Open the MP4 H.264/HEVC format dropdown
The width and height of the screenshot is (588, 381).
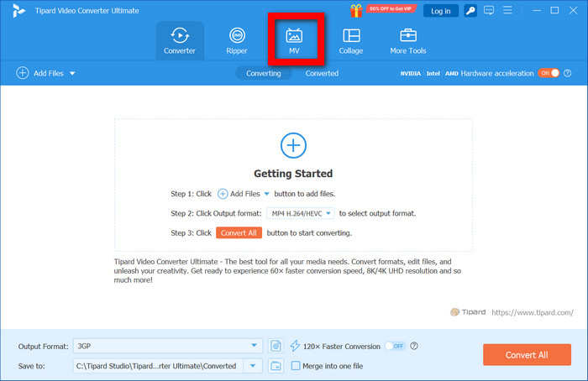click(x=301, y=213)
